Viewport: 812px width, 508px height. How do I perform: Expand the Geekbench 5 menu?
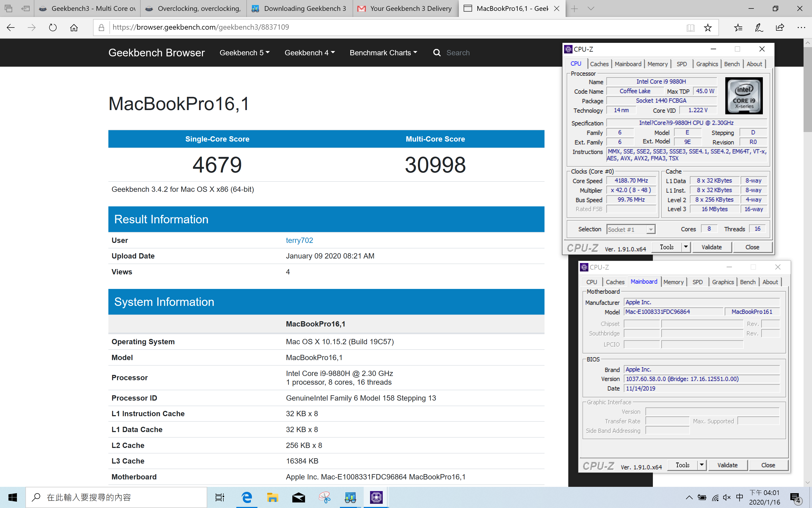[244, 53]
